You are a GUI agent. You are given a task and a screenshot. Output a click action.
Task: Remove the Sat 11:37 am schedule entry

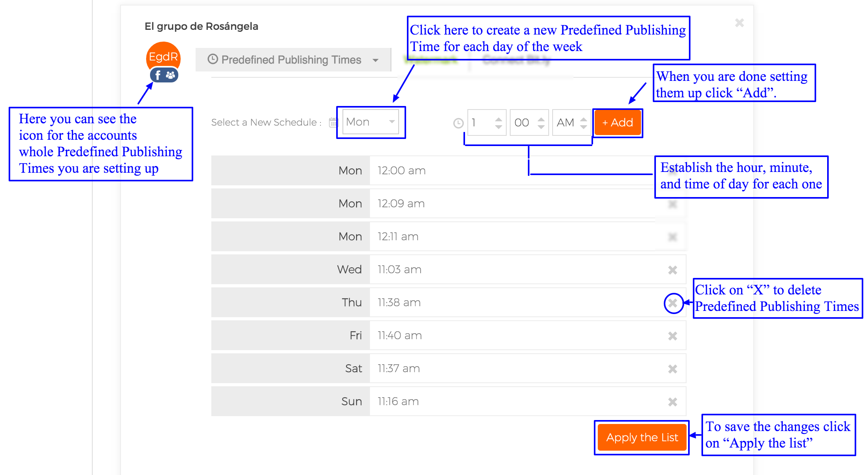(x=672, y=369)
